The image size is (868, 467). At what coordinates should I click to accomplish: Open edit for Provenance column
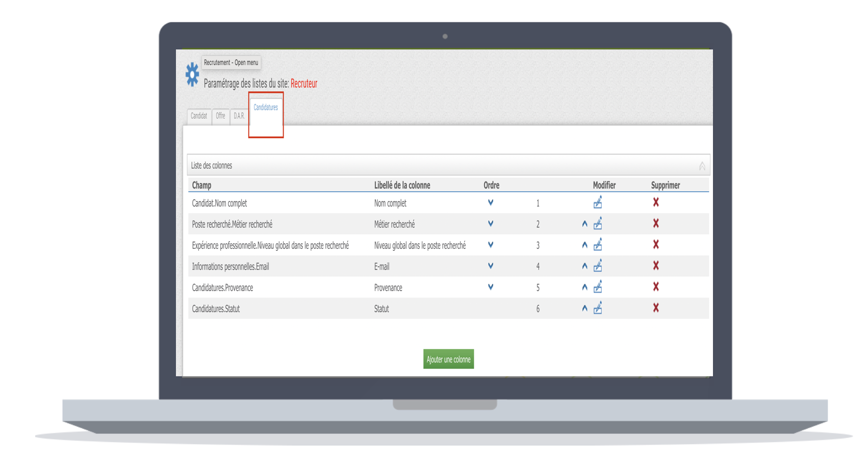[598, 288]
